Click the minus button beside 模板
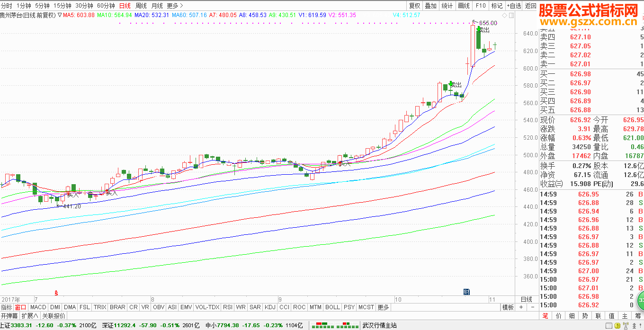644x330 pixels. click(532, 307)
